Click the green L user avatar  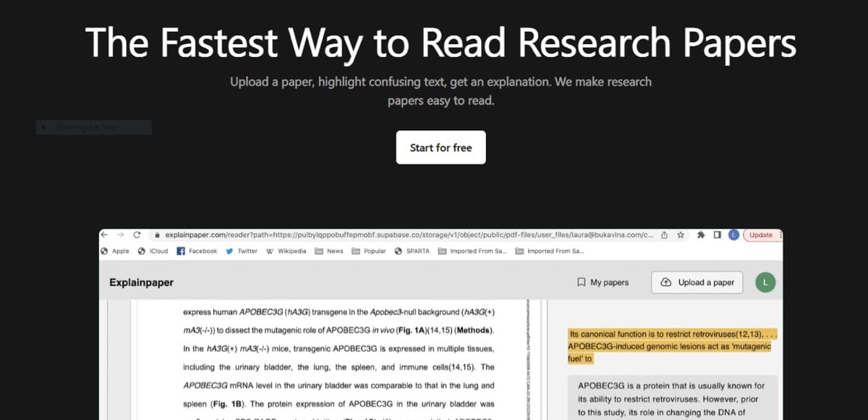coord(765,282)
